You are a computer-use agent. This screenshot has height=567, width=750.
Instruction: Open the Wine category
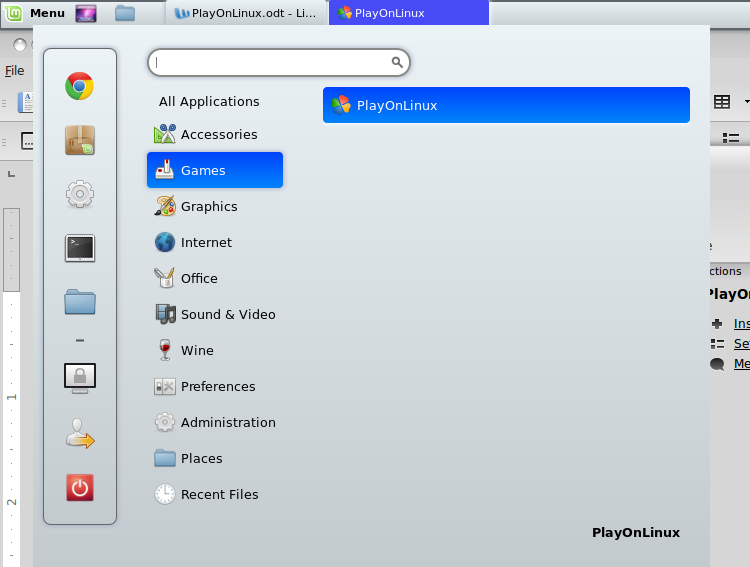[215, 350]
